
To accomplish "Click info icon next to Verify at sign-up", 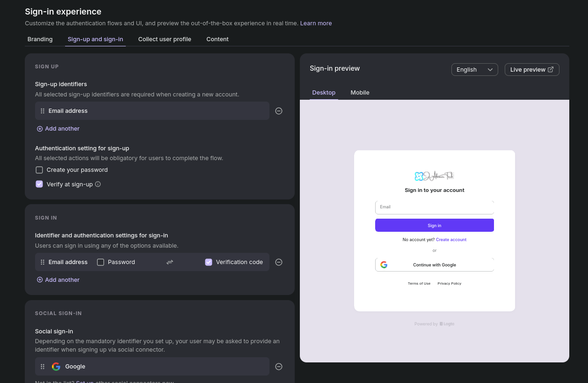I will pyautogui.click(x=98, y=184).
